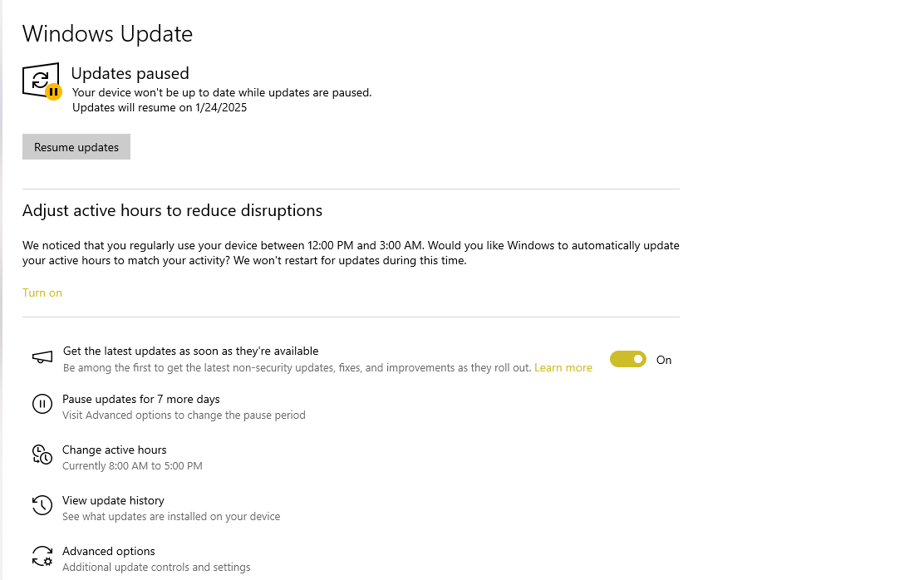
Task: Click the Currently 8:00 AM to 5:00 PM subtitle
Action: (132, 465)
